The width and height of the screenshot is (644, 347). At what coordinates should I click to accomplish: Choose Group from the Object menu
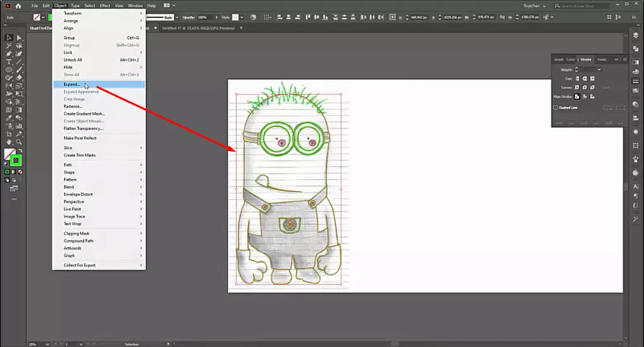(99, 38)
